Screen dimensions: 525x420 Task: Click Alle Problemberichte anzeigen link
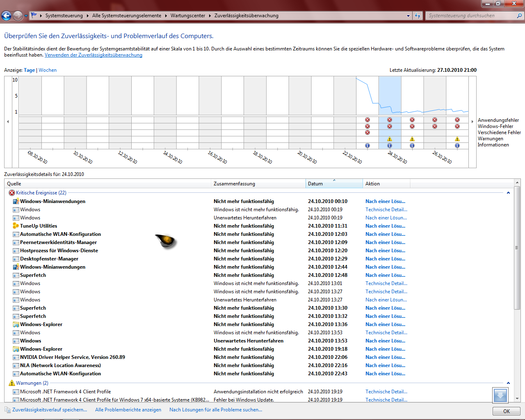click(x=128, y=410)
